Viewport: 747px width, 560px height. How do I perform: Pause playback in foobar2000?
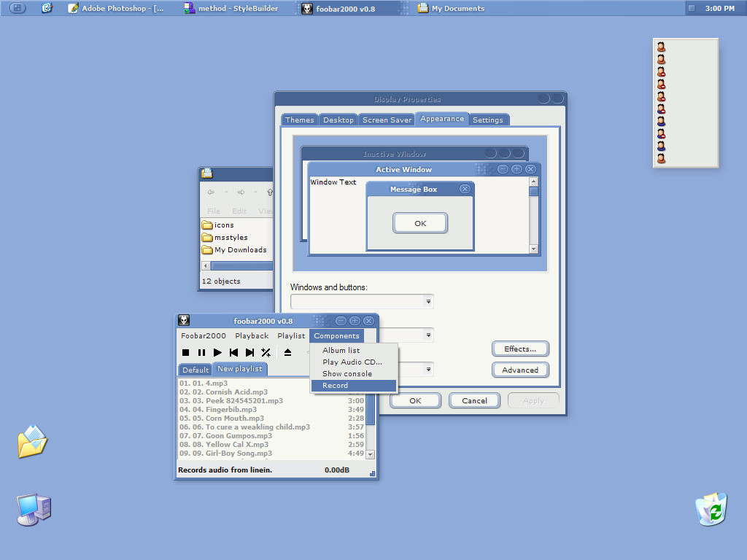click(201, 353)
